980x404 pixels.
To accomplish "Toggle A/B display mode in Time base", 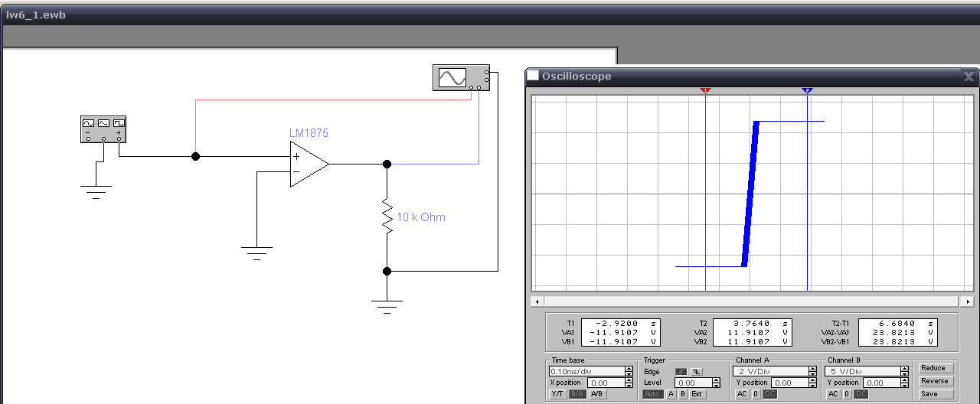I will (x=597, y=394).
